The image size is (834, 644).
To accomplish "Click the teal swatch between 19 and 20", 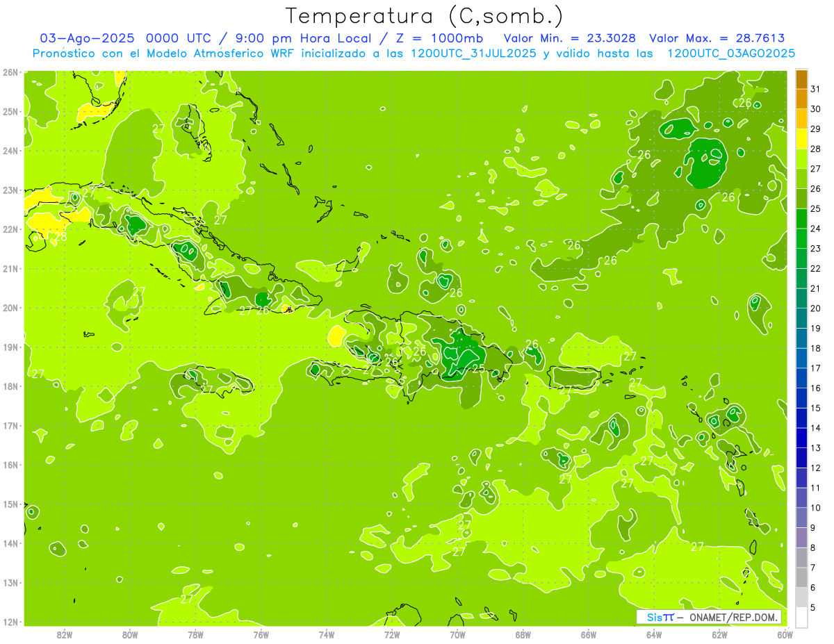I will (801, 318).
